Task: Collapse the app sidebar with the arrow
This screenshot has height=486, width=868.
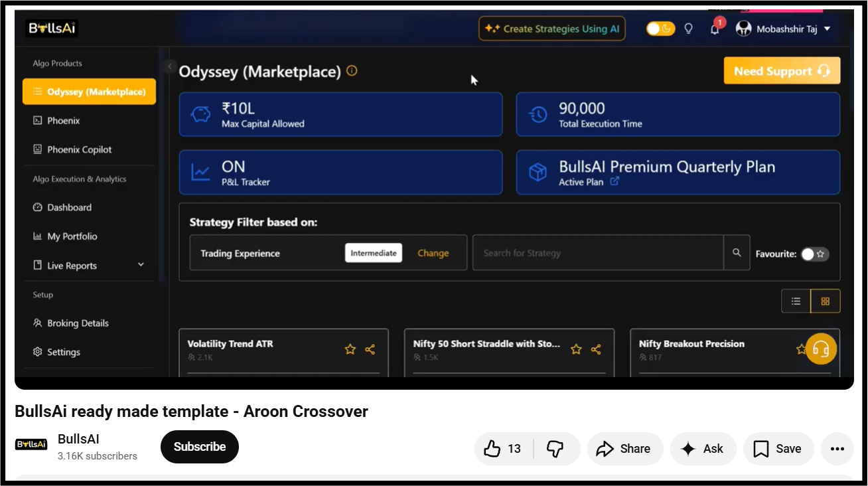Action: (170, 66)
